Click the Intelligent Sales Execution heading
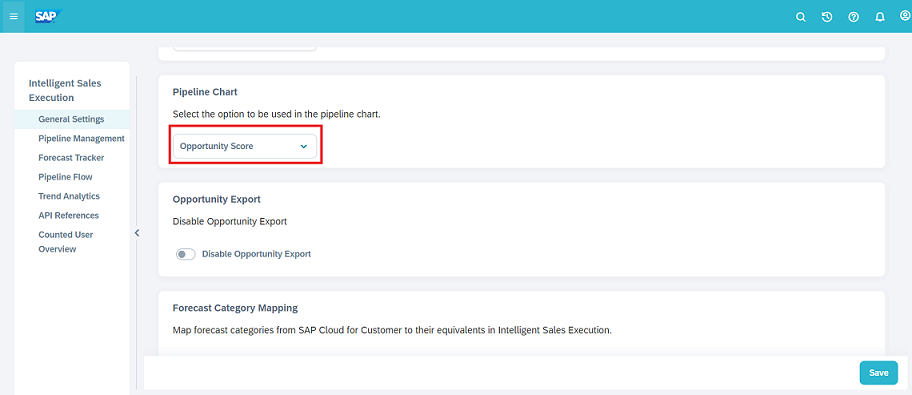Image resolution: width=912 pixels, height=395 pixels. [65, 91]
